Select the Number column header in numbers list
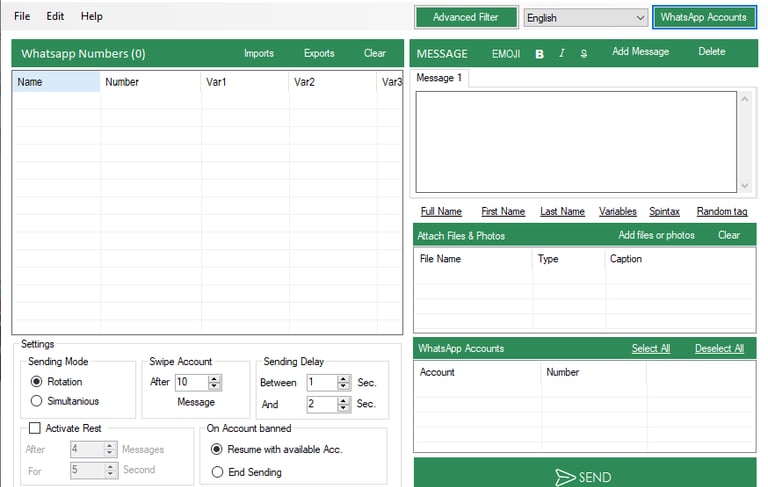Image resolution: width=768 pixels, height=487 pixels. click(150, 82)
